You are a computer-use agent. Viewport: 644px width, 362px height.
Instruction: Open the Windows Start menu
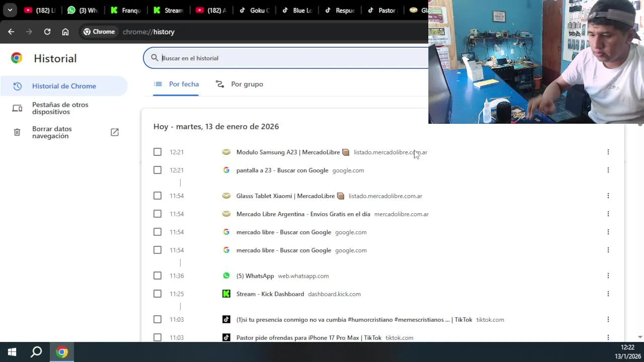click(x=12, y=352)
